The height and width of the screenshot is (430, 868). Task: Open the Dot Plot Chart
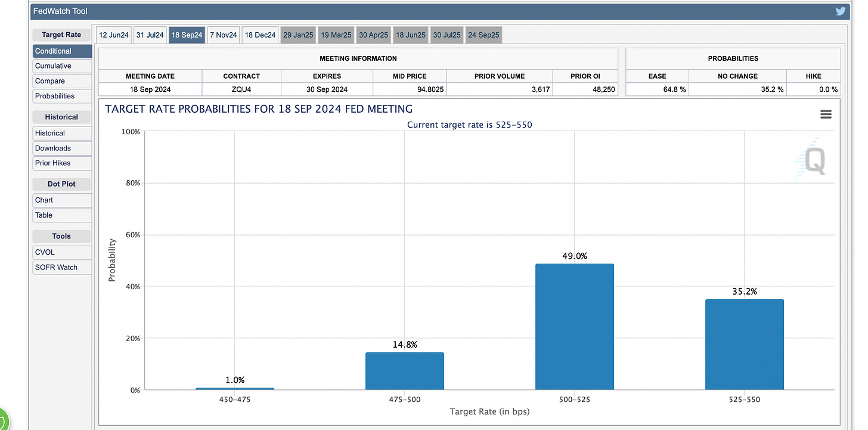[62, 200]
